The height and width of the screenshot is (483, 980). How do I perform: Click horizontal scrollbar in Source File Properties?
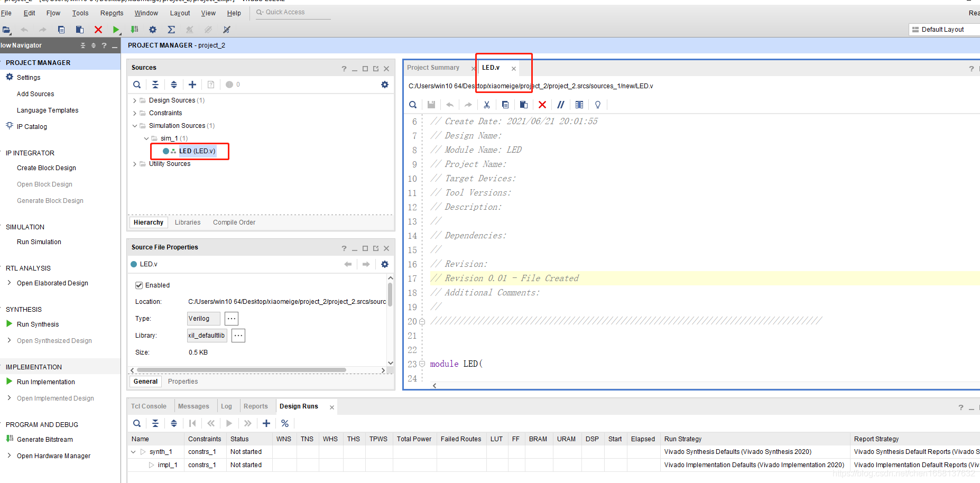241,370
